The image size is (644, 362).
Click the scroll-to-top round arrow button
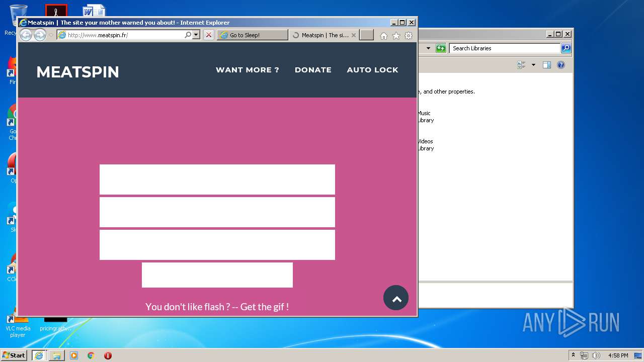click(396, 298)
